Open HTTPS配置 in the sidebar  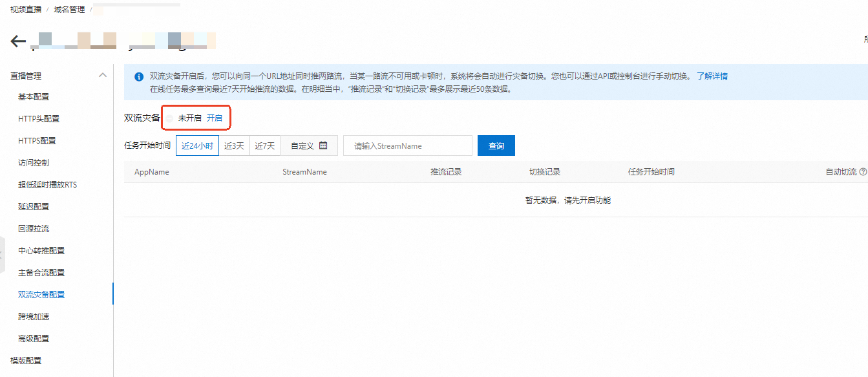point(37,141)
